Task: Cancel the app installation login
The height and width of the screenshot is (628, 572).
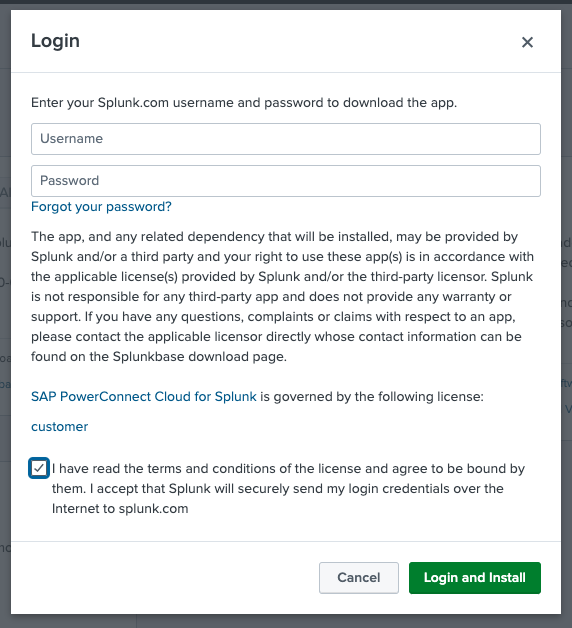Action: (x=359, y=578)
